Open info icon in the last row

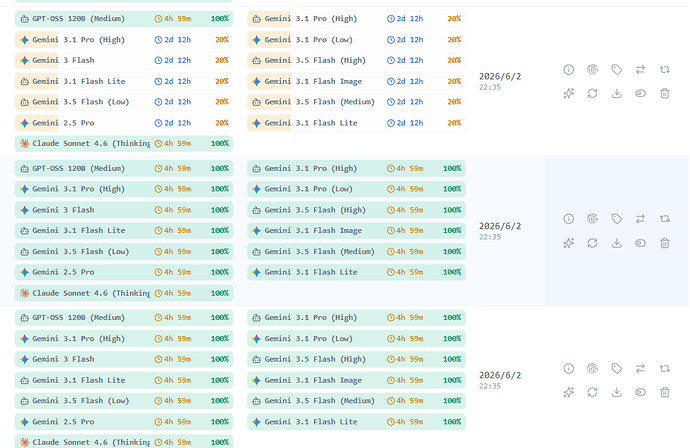[x=569, y=368]
